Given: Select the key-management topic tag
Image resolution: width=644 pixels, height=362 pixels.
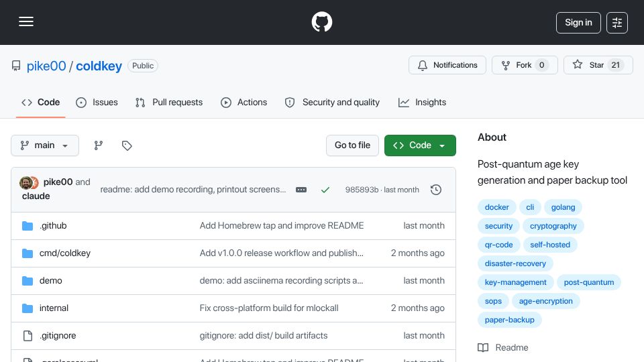Looking at the screenshot, I should (x=515, y=282).
